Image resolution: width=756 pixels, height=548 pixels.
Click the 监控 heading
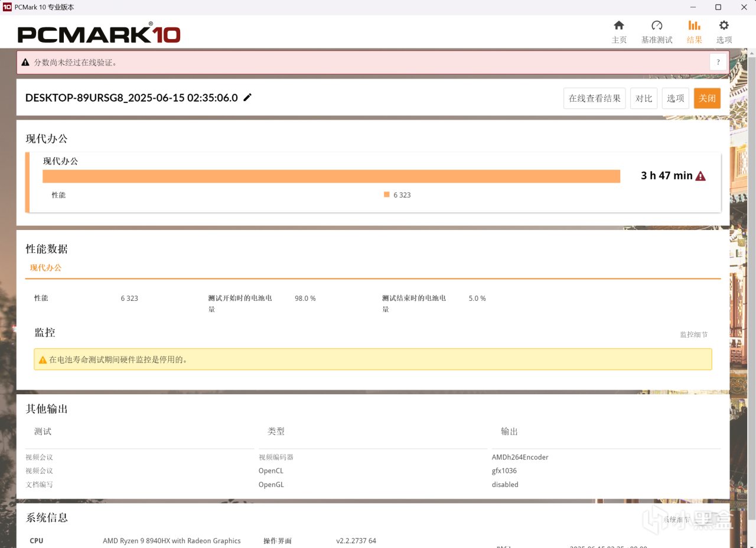45,332
